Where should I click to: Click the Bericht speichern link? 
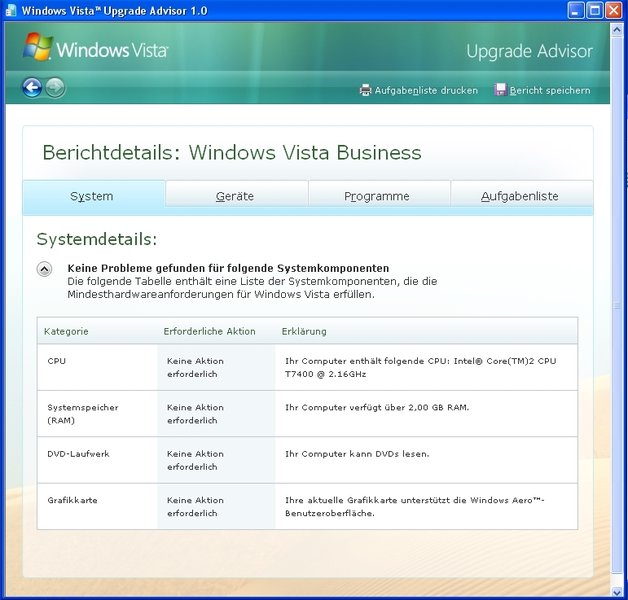coord(550,91)
